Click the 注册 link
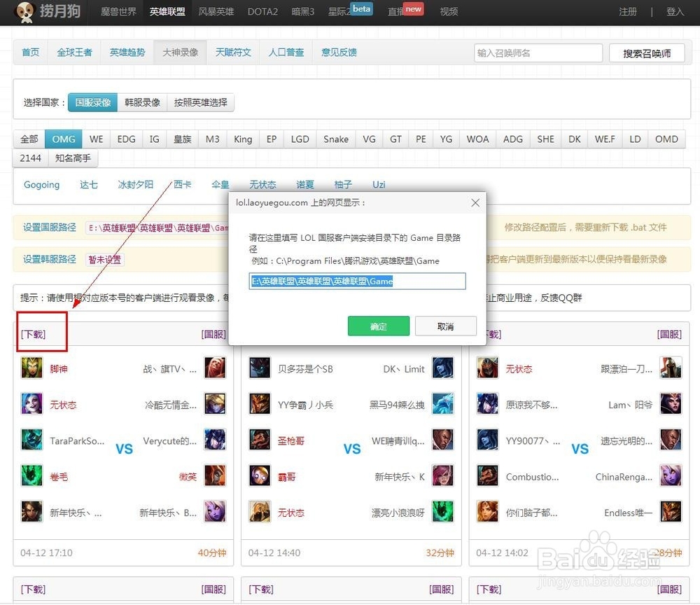 628,12
